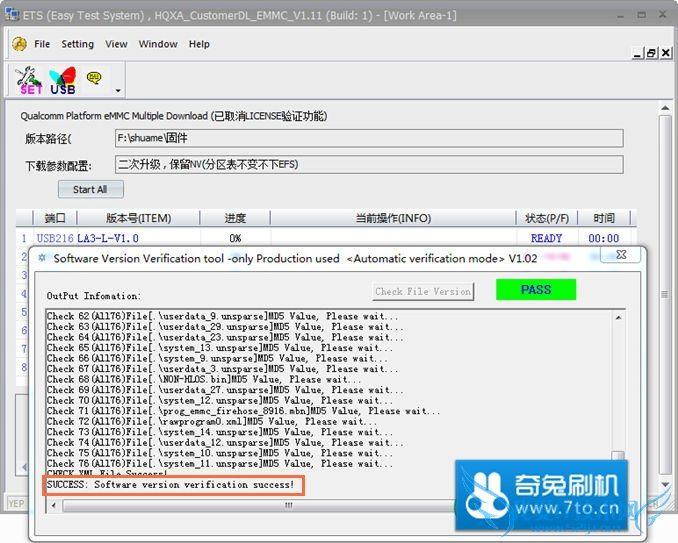Viewport: 678px width, 543px height.
Task: Click the yellow speech bubble icon
Action: (x=94, y=78)
